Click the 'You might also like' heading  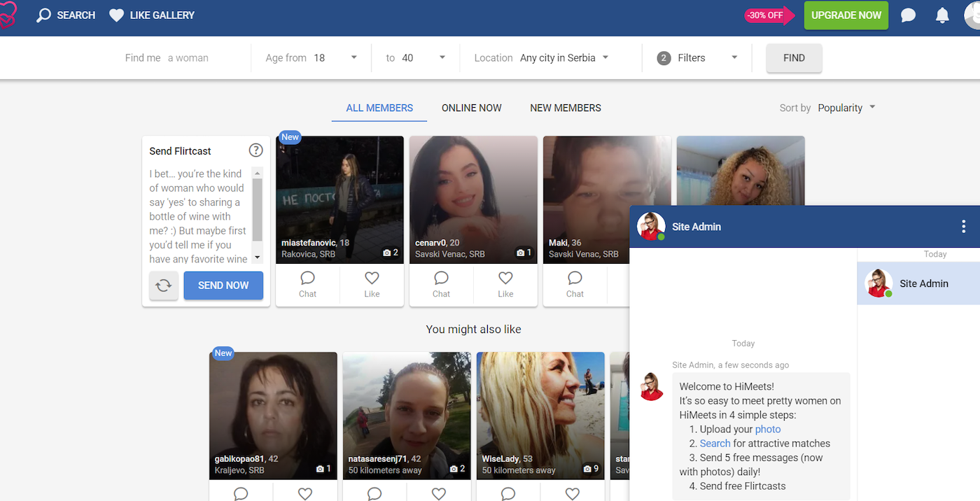coord(474,329)
